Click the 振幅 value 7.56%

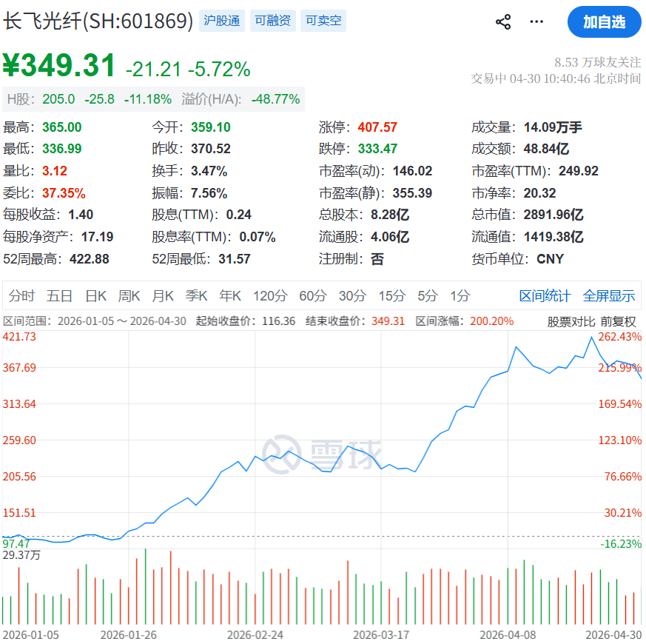pyautogui.click(x=209, y=192)
